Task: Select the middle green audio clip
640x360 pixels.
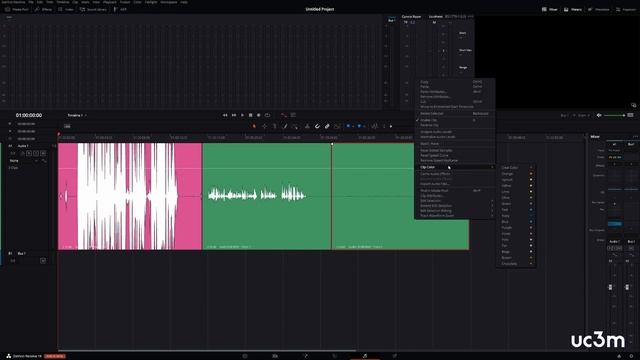Action: pos(267,196)
